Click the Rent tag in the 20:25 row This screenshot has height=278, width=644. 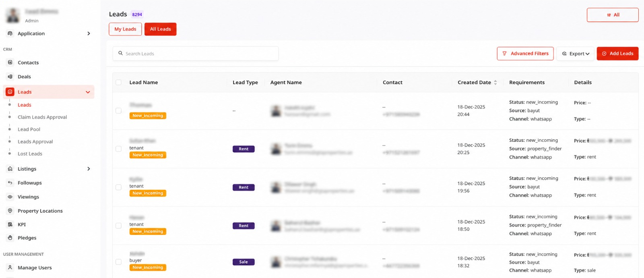(x=244, y=149)
